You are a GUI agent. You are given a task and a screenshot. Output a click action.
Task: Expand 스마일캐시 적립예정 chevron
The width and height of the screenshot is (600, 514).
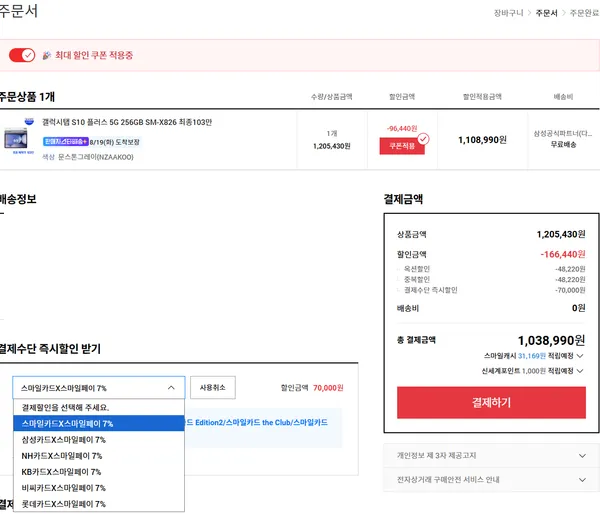[x=580, y=356]
